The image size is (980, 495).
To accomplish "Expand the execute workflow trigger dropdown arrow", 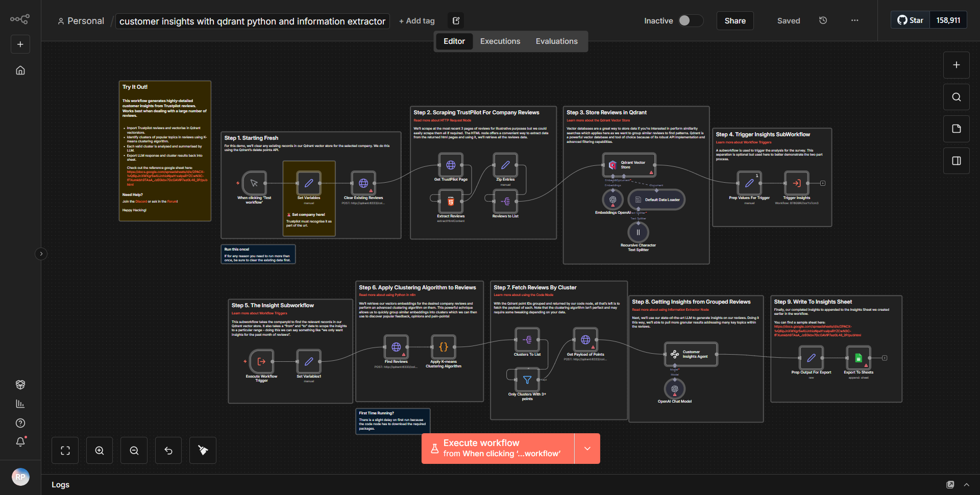I will [x=587, y=449].
